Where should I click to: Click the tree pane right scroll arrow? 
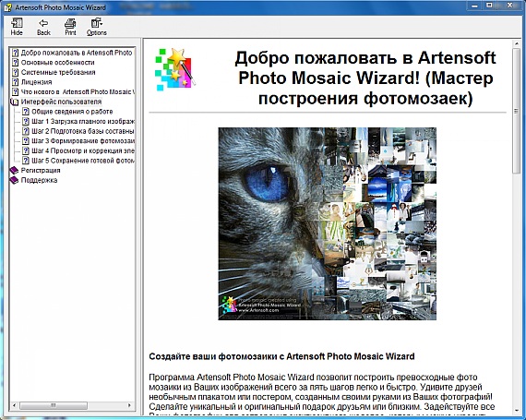(x=129, y=405)
